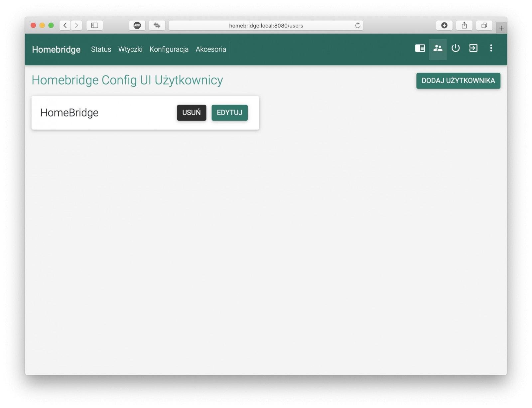The width and height of the screenshot is (532, 408).
Task: Open the Homebridge log/terminal view icon
Action: [x=420, y=49]
